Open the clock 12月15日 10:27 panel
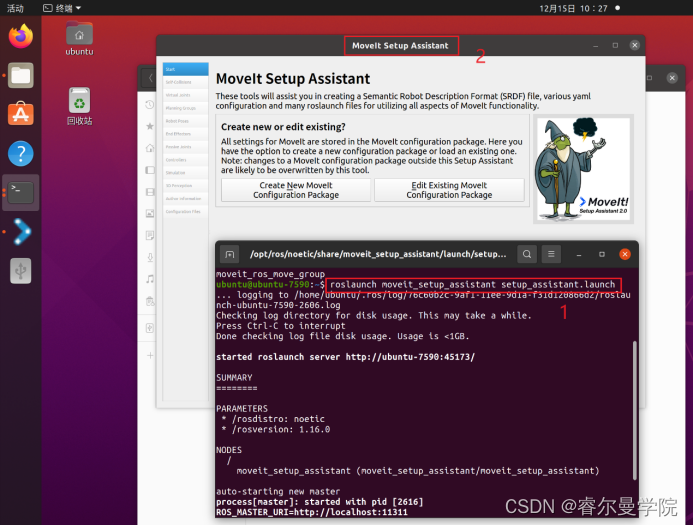 [573, 8]
